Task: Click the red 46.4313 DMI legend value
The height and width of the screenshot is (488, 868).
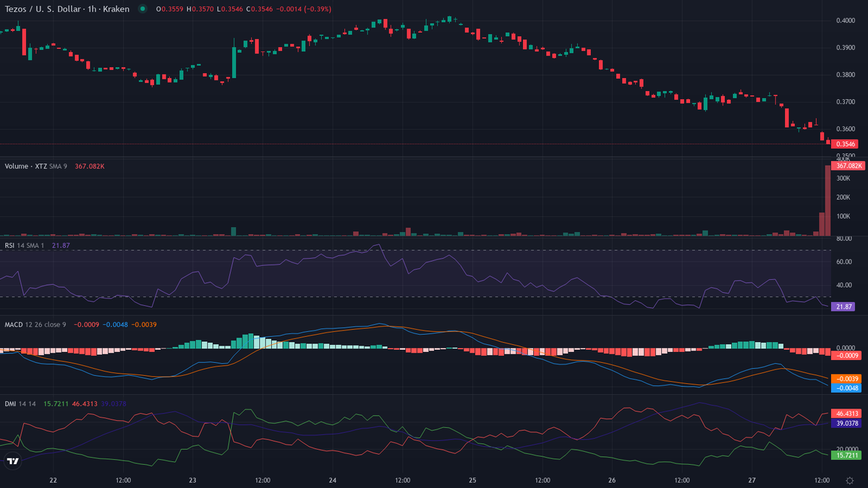Action: (85, 403)
